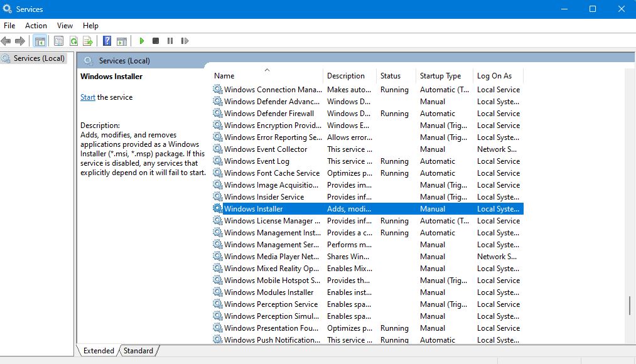636x364 pixels.
Task: Select Windows Push Notification... service
Action: click(x=272, y=340)
